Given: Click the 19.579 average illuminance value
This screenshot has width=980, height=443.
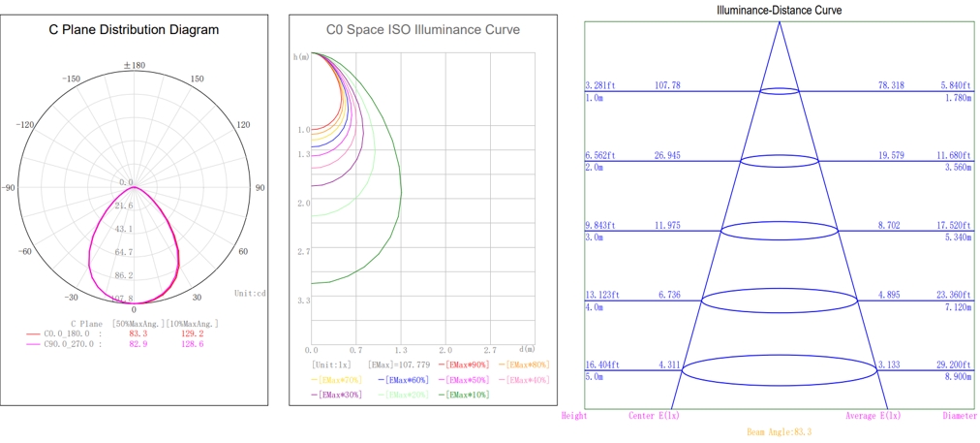Looking at the screenshot, I should click(x=891, y=155).
